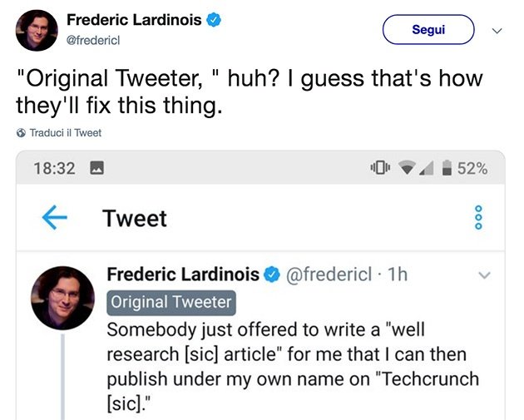Click the verified badge next to top name
Viewport: 524px width, 420px height.
pyautogui.click(x=215, y=20)
